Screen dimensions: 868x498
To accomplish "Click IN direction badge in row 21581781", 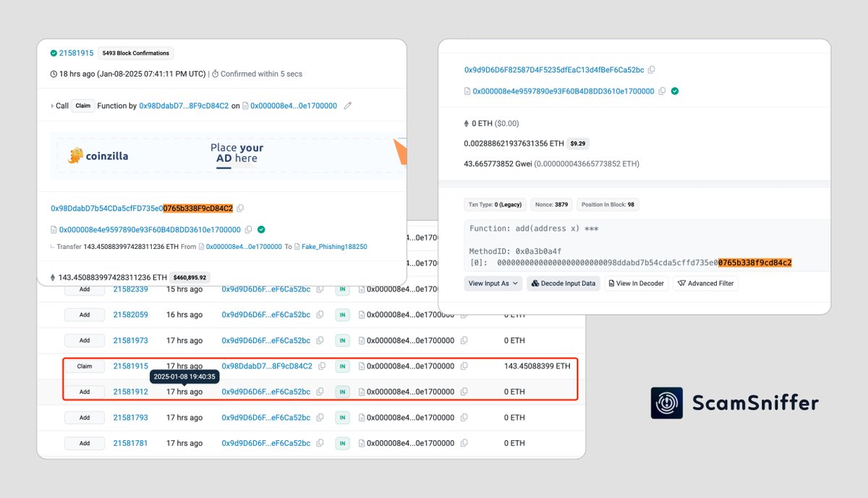I will pyautogui.click(x=341, y=443).
